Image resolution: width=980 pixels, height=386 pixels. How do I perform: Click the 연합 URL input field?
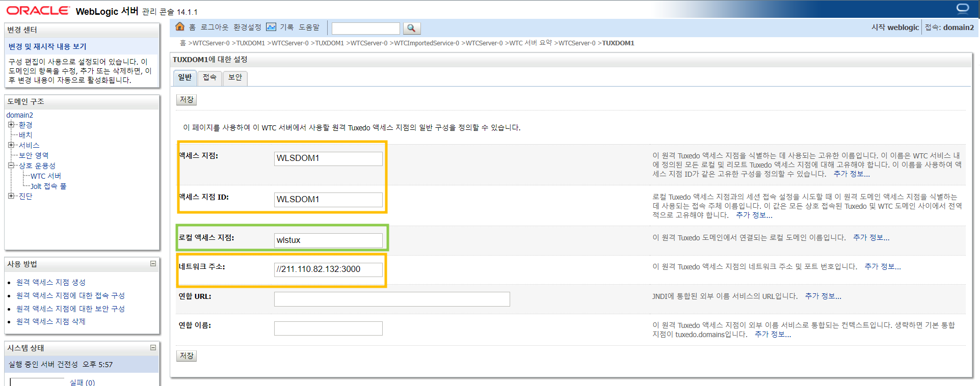coord(392,299)
